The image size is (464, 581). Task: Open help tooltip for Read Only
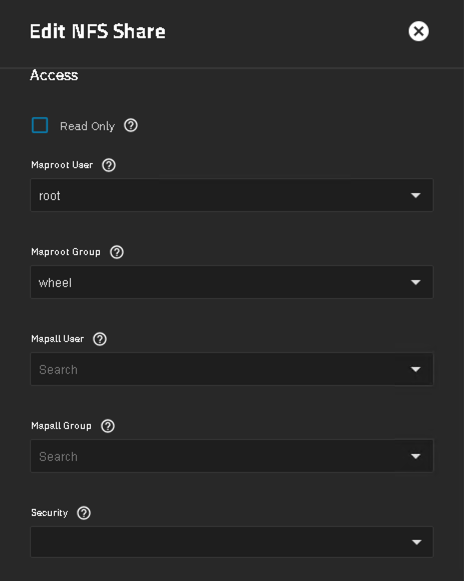[130, 126]
